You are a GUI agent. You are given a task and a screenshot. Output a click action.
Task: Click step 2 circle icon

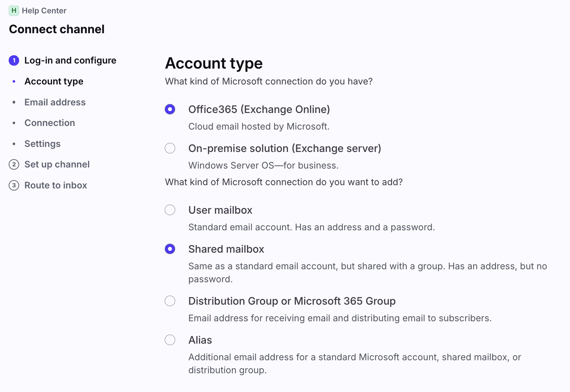14,165
